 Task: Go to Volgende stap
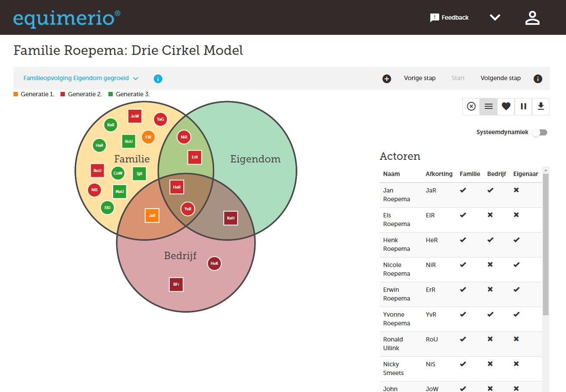click(x=500, y=78)
